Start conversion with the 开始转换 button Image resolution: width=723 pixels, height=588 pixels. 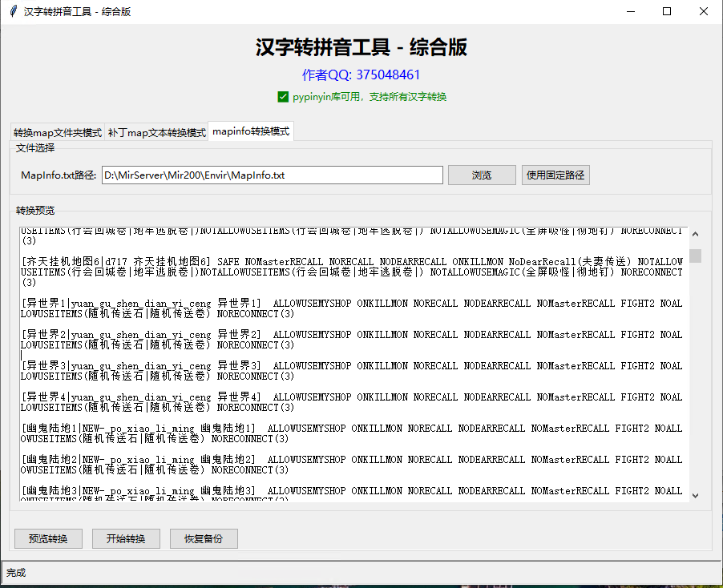tap(126, 538)
